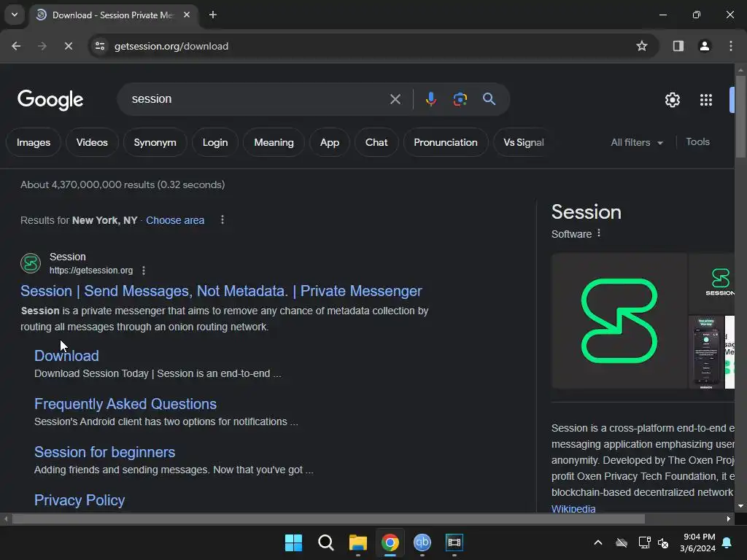This screenshot has height=560, width=747.
Task: Open the search Tools options
Action: 697,142
